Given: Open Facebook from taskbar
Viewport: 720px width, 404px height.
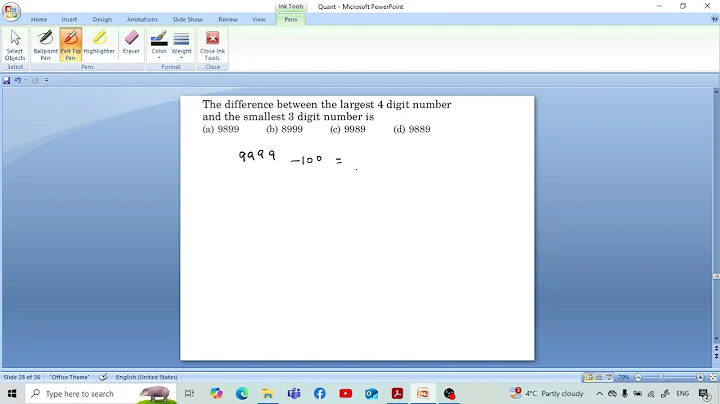Looking at the screenshot, I should click(320, 393).
